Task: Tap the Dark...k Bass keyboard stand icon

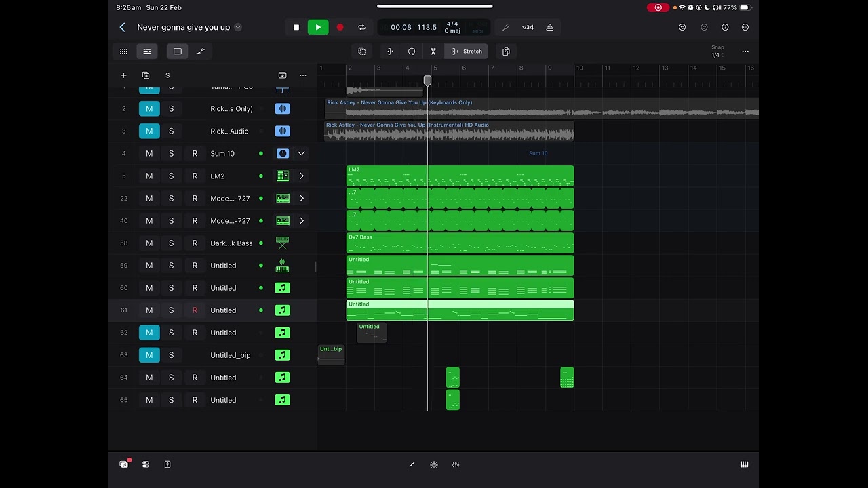Action: click(283, 243)
